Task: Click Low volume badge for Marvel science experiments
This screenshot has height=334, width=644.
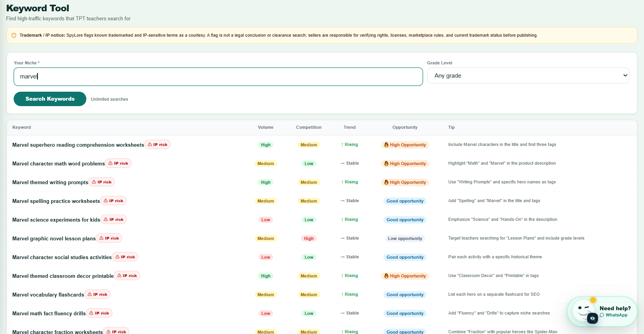Action: coord(266,220)
